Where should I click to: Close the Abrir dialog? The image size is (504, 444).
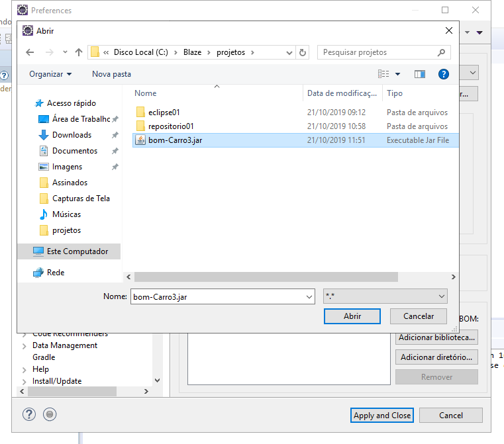(x=449, y=30)
